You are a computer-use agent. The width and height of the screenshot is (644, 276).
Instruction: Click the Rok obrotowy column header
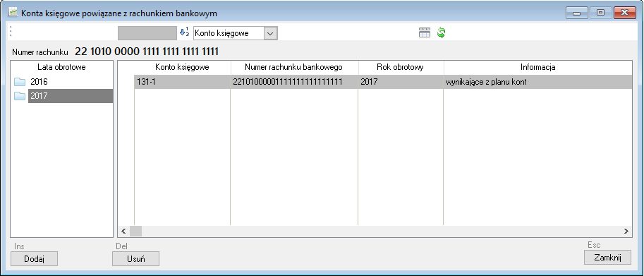[401, 67]
